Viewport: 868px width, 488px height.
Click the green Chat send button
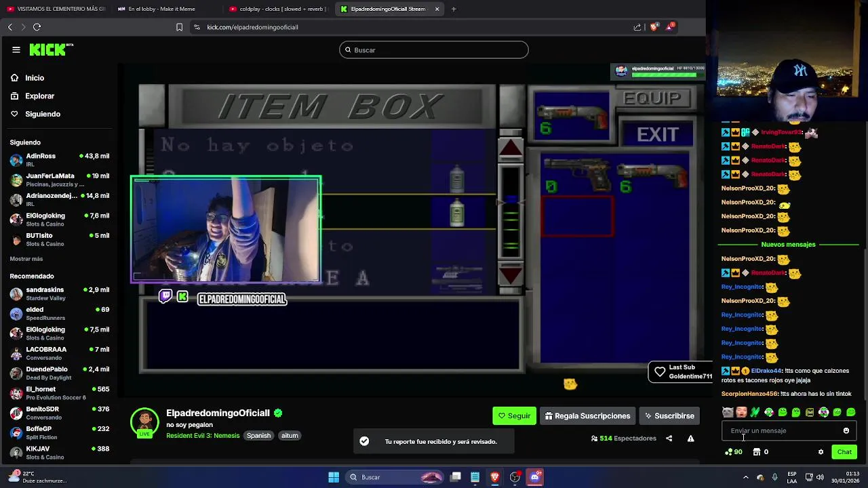tap(844, 452)
